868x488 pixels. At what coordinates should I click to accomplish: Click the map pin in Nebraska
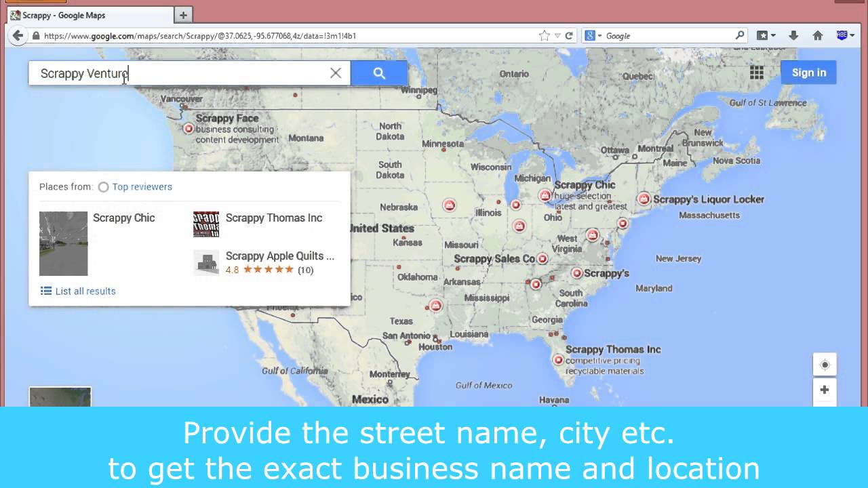point(449,205)
